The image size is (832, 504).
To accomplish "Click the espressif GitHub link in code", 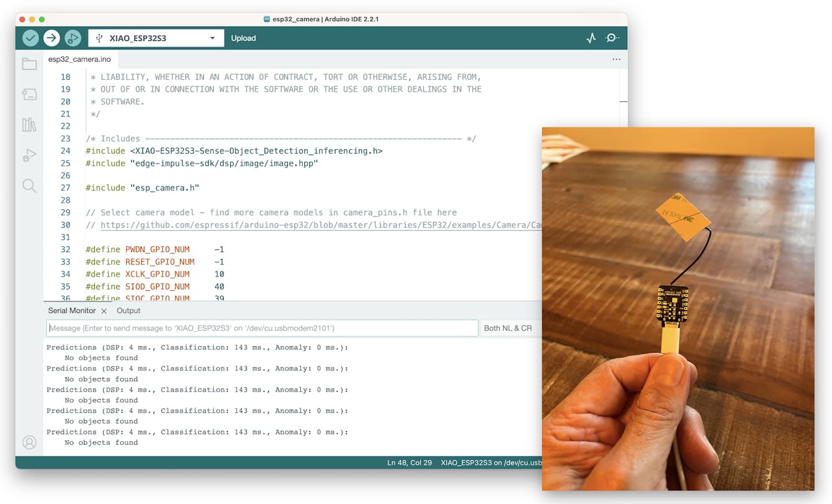I will [x=320, y=225].
